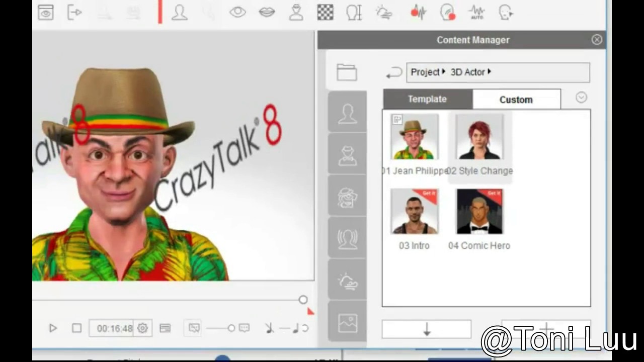Select the face mask category sidebar icon
This screenshot has width=644, height=362.
347,197
